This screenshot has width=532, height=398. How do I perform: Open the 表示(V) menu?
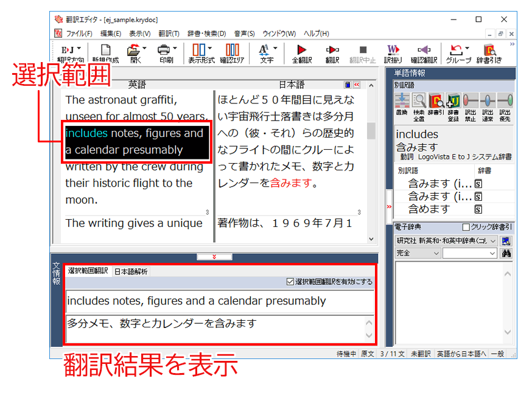pyautogui.click(x=140, y=33)
